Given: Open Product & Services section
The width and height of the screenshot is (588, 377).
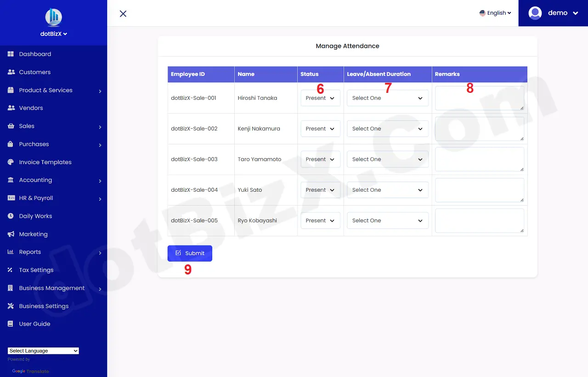Looking at the screenshot, I should click(x=11, y=90).
